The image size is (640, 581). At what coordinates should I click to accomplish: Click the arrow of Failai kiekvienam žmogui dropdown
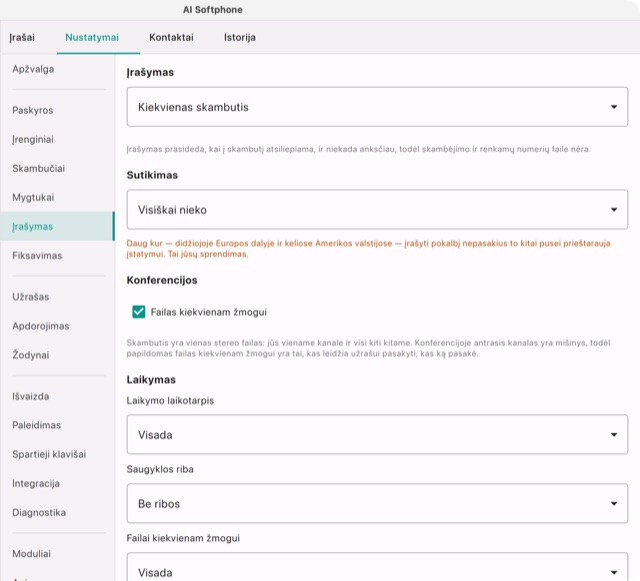[613, 572]
